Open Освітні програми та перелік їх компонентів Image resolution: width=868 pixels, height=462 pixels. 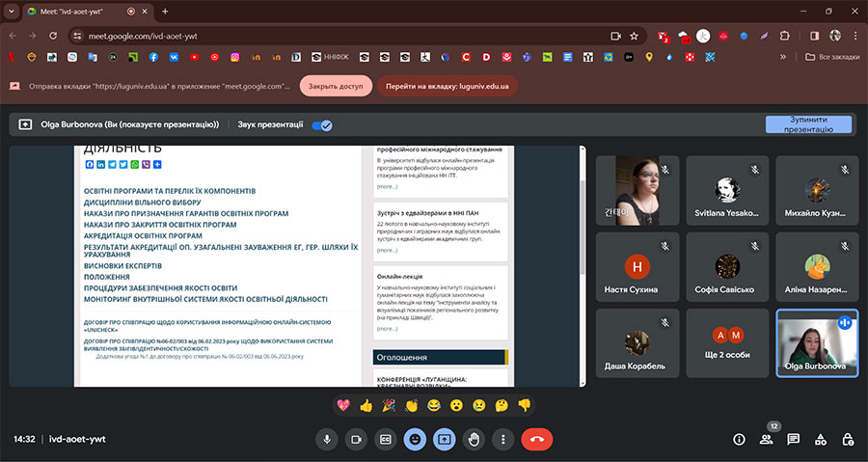[x=170, y=191]
